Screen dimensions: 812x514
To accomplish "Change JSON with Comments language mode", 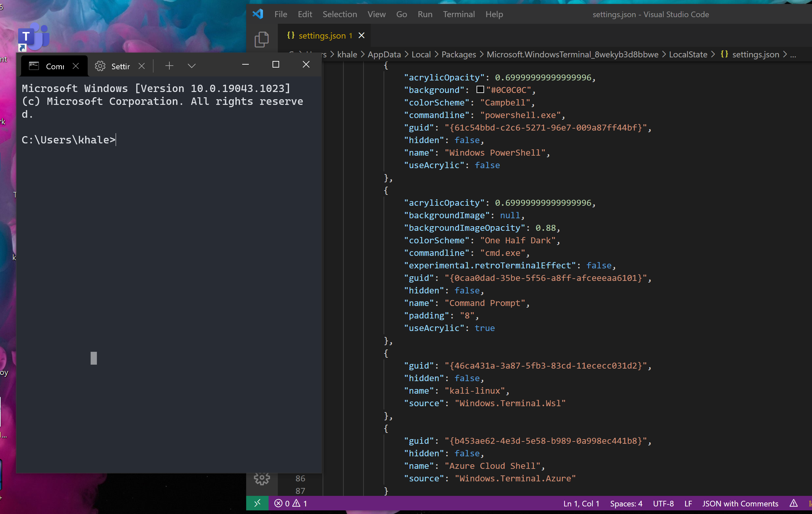I will [740, 503].
